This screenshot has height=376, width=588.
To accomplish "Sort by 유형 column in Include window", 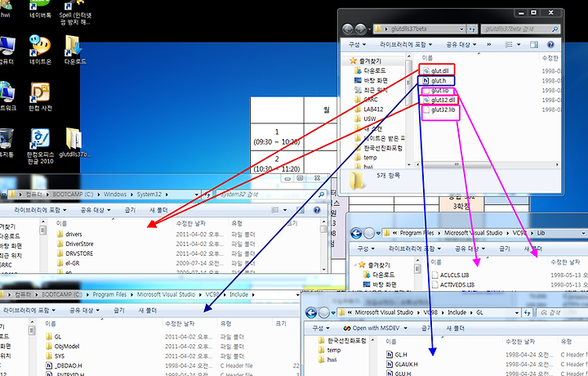I will [x=225, y=324].
